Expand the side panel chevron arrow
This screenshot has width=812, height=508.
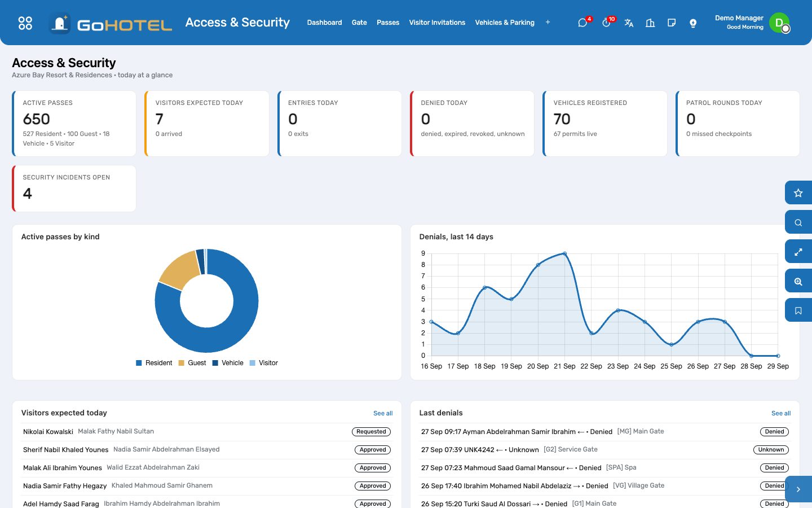tap(798, 489)
